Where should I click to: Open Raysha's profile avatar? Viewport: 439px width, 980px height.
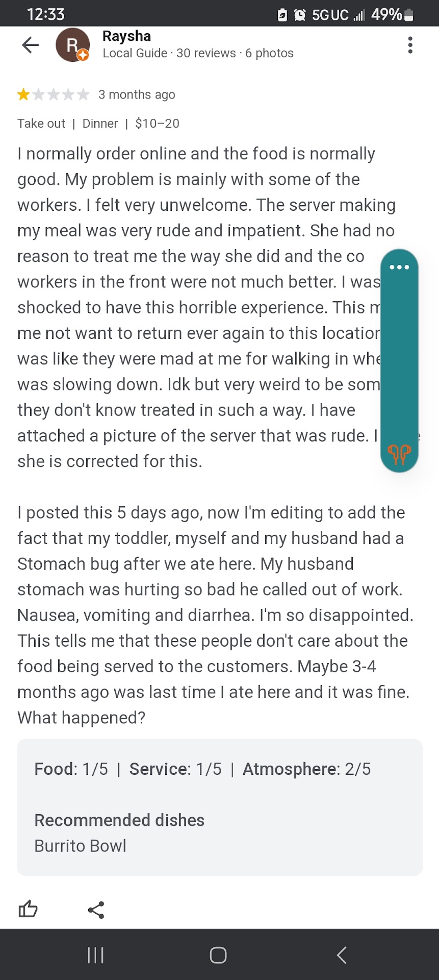pos(72,45)
